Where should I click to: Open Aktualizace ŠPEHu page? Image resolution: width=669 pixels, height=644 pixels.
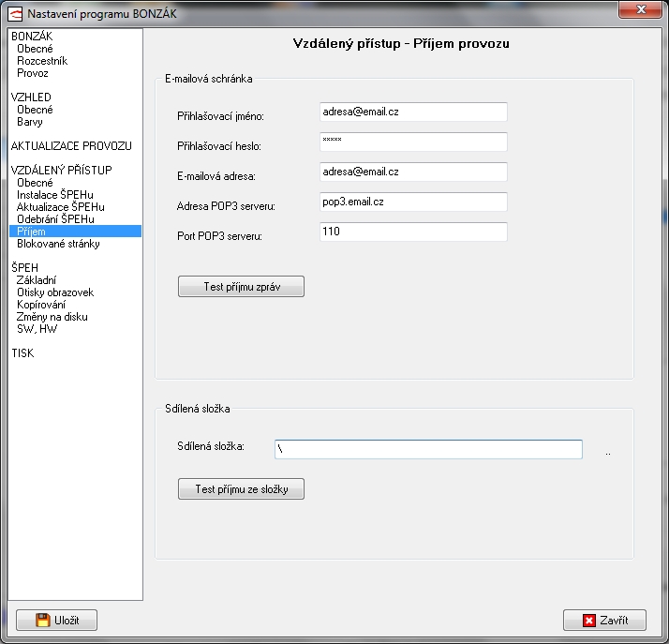coord(61,207)
